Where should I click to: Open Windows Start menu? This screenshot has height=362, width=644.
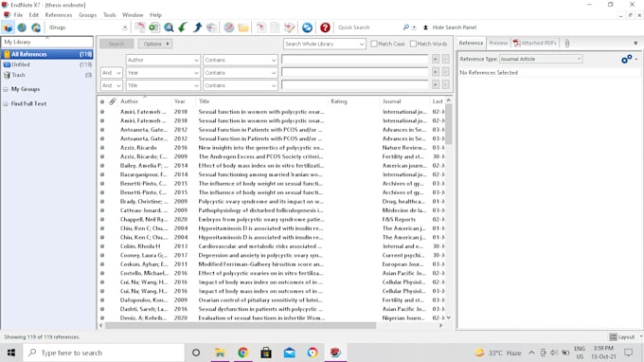[x=11, y=353]
